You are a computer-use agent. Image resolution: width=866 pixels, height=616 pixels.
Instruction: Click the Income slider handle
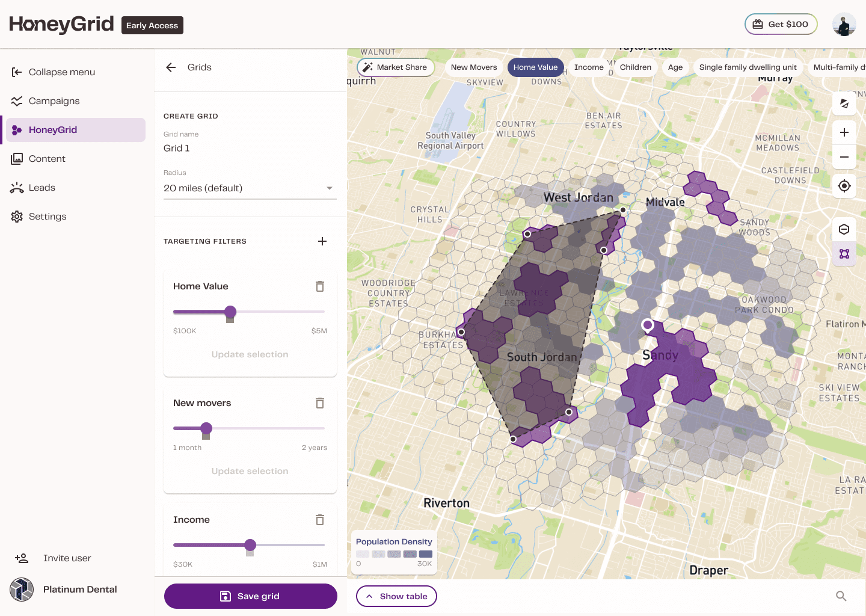[x=250, y=545]
